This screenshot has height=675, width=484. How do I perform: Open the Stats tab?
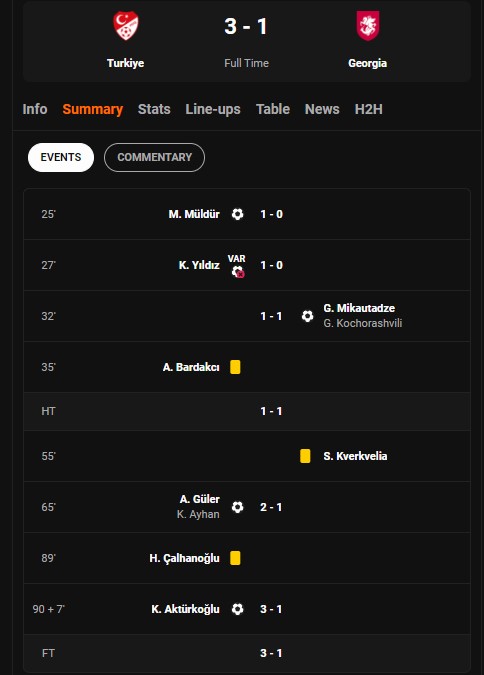pos(154,109)
